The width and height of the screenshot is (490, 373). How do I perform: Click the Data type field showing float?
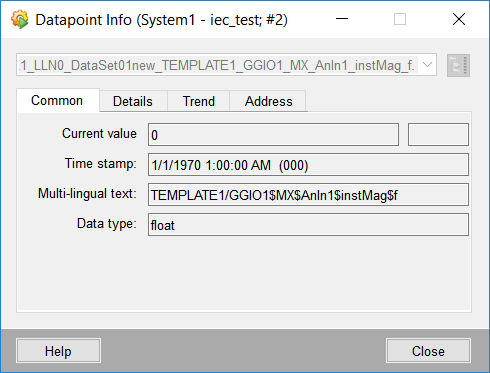(x=308, y=224)
